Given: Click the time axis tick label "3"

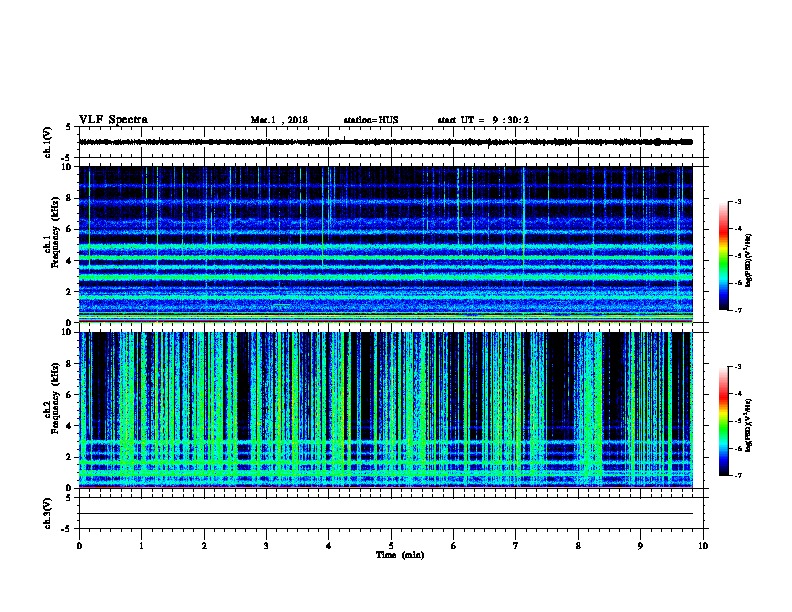Looking at the screenshot, I should (x=266, y=546).
